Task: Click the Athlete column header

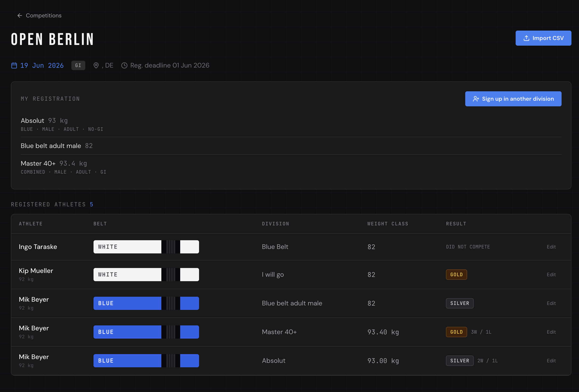Action: (x=31, y=224)
